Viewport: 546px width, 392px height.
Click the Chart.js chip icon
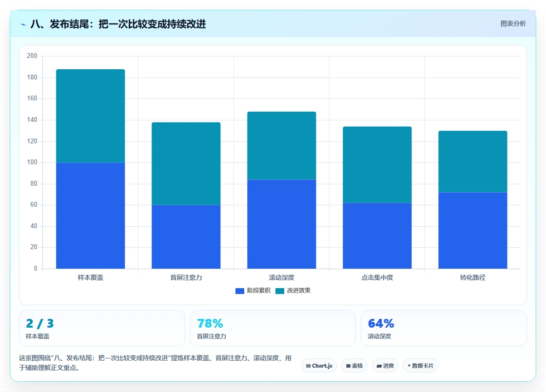point(308,366)
